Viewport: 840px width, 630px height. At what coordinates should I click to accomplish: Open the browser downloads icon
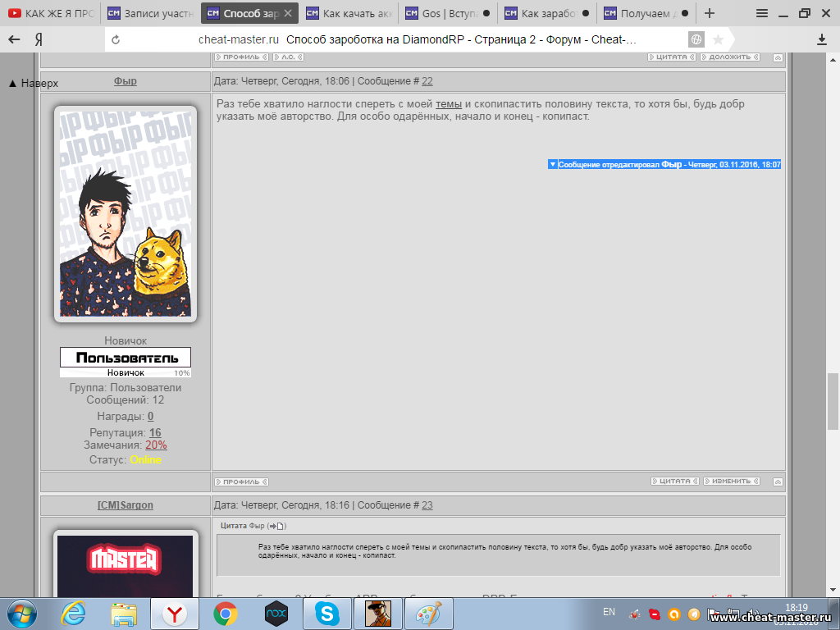(x=822, y=39)
